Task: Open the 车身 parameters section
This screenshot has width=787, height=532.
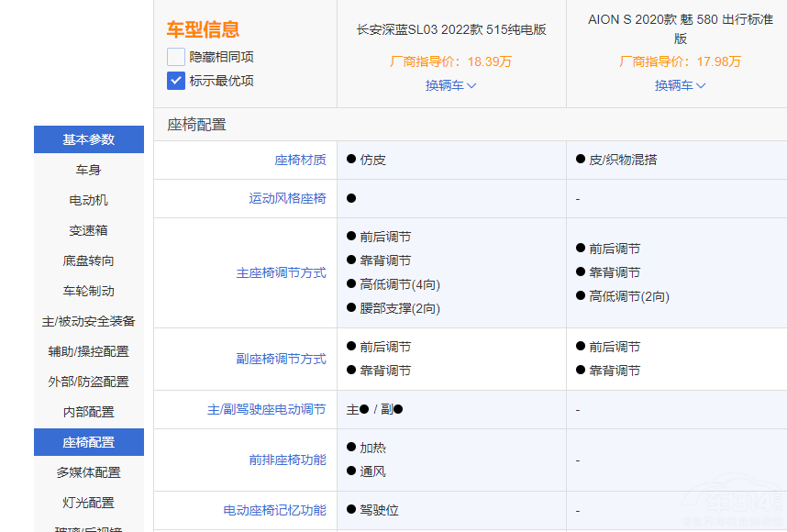Action: (88, 169)
